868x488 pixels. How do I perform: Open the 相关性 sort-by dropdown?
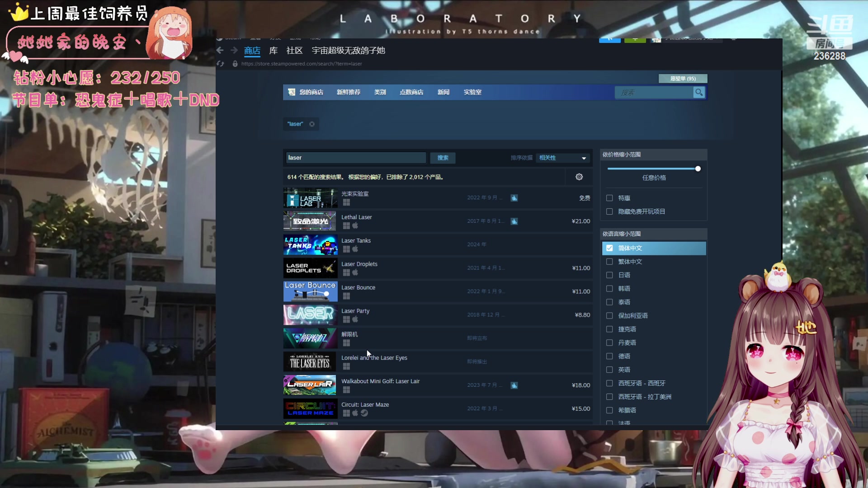point(563,158)
